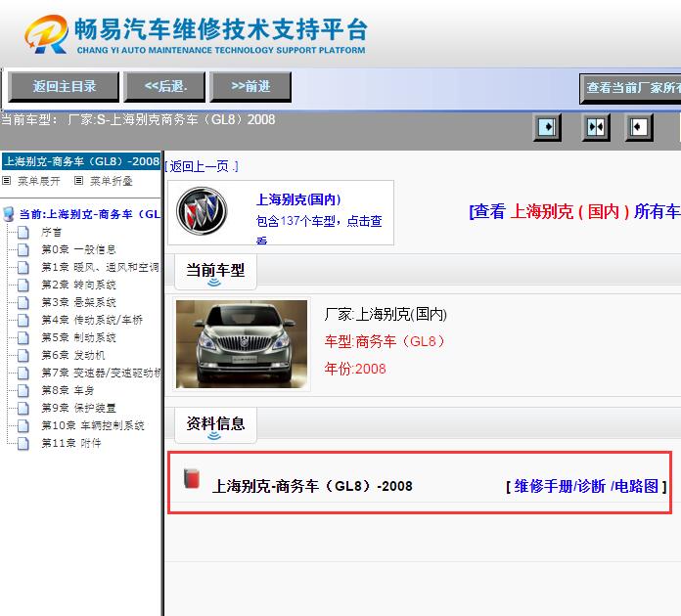681x616 pixels.
Task: Click the red book icon beside 上海别克-商务车
Action: pyautogui.click(x=192, y=479)
